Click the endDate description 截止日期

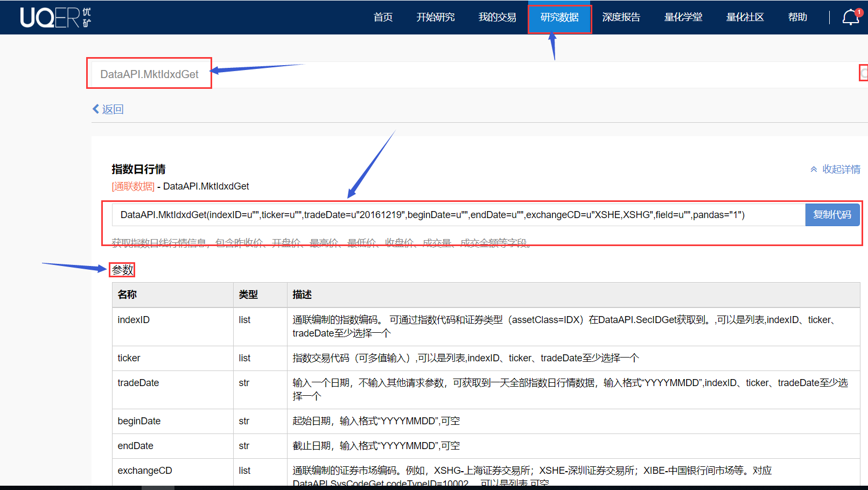pos(376,446)
